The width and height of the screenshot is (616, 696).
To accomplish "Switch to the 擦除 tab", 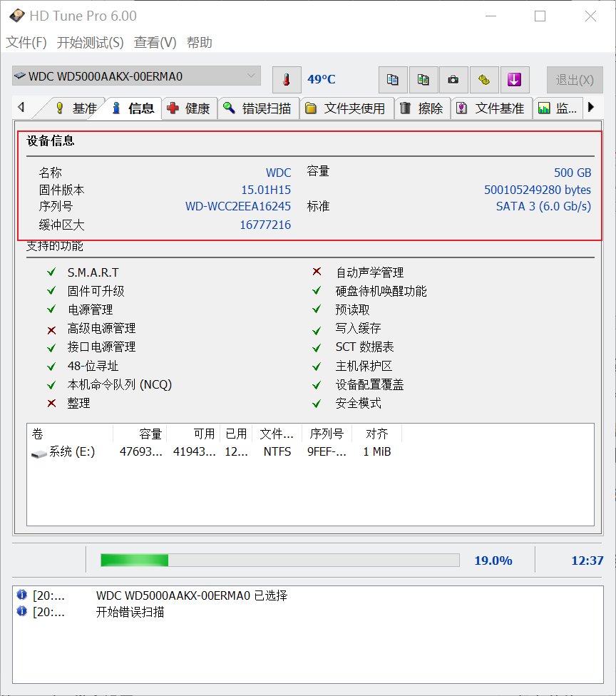I will pos(423,108).
